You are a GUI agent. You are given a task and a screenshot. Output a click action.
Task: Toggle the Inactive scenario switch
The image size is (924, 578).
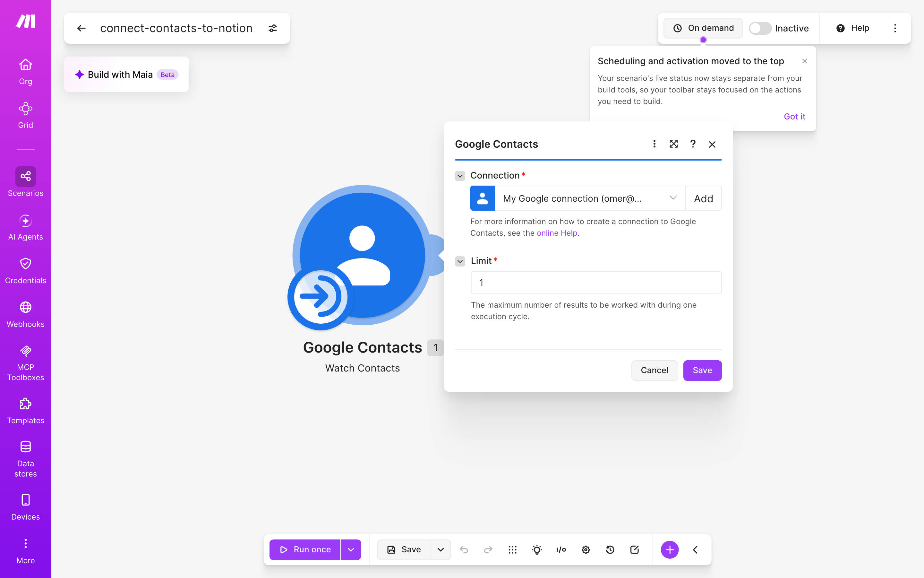[760, 28]
